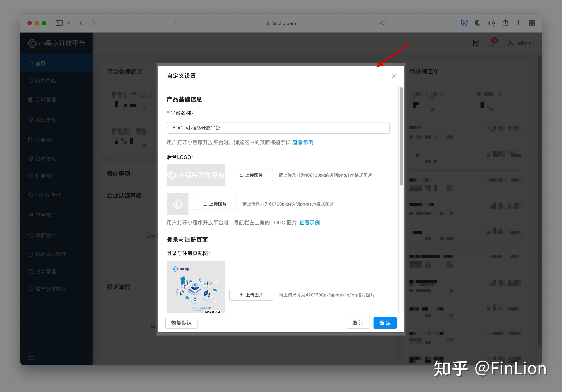This screenshot has width=562, height=392.
Task: Open the gear extension icon in Safari
Action: coord(492,23)
